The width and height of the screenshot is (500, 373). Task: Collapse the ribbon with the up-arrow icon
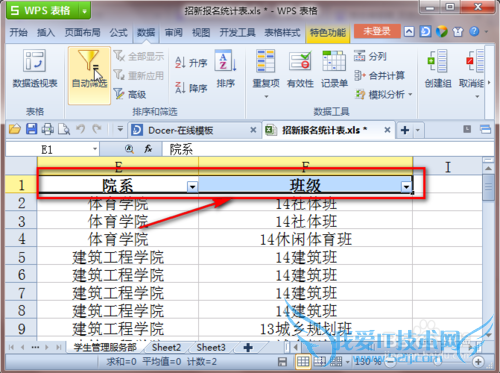(409, 32)
